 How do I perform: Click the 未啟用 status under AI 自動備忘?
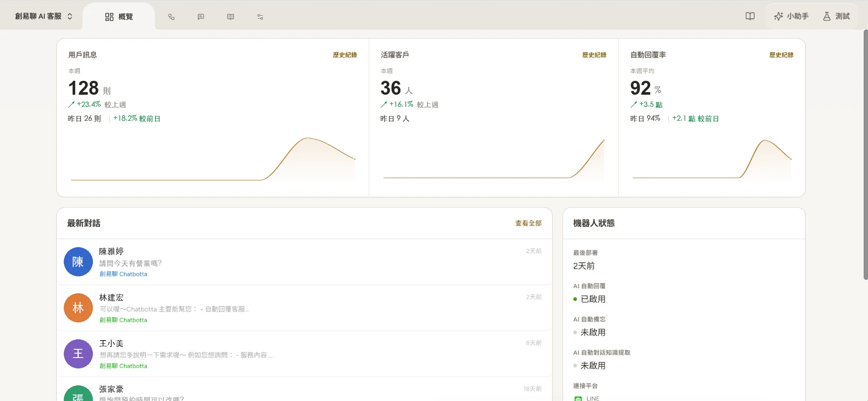pos(589,333)
